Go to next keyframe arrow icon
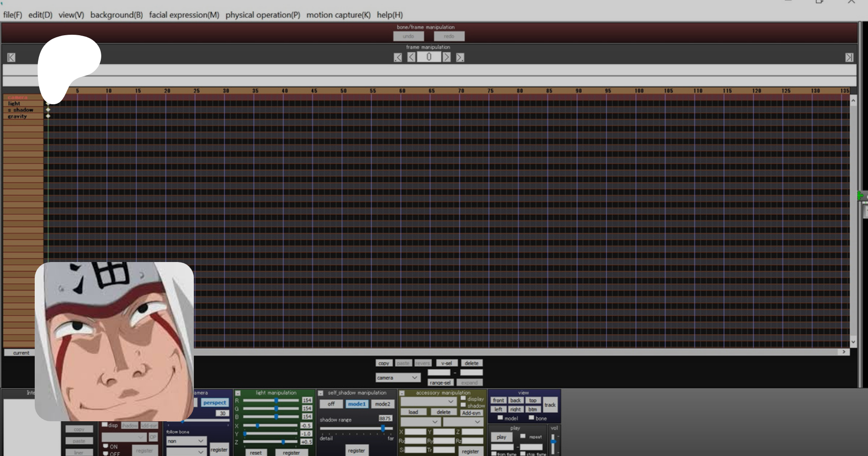The height and width of the screenshot is (456, 868). pos(460,57)
